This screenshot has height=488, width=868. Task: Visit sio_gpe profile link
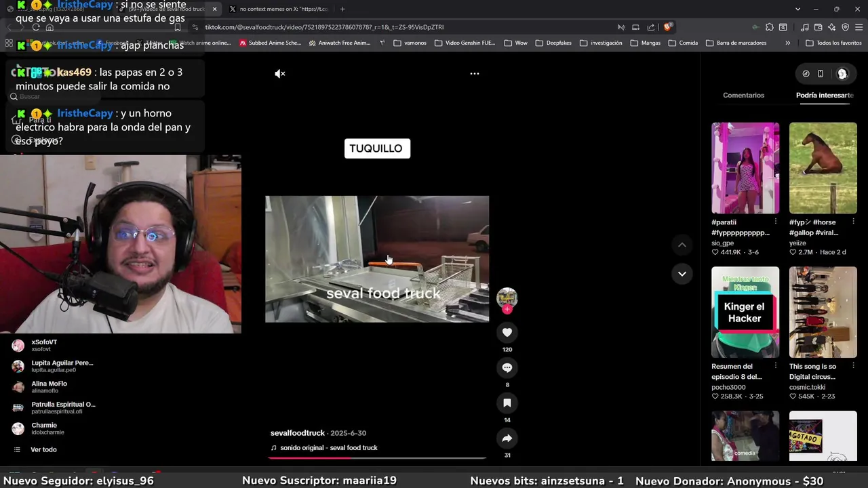tap(722, 243)
